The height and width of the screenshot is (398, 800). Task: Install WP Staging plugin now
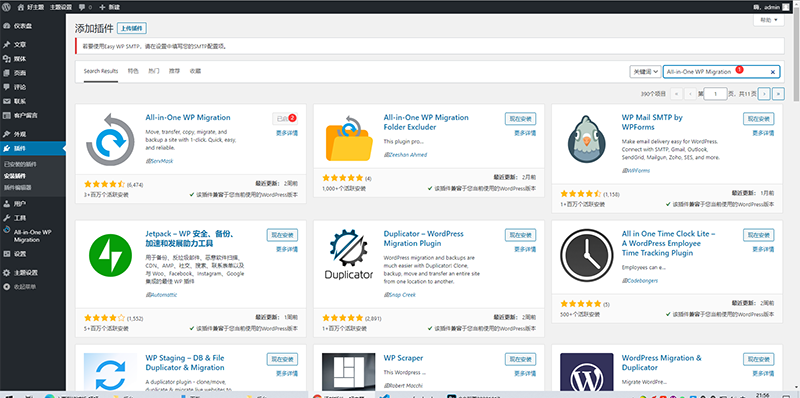click(282, 359)
